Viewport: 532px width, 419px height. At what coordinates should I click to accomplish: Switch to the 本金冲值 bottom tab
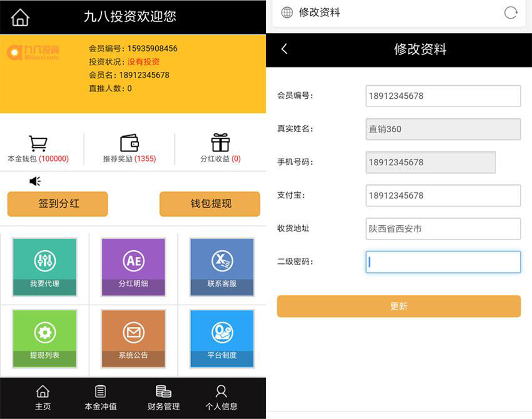point(101,397)
